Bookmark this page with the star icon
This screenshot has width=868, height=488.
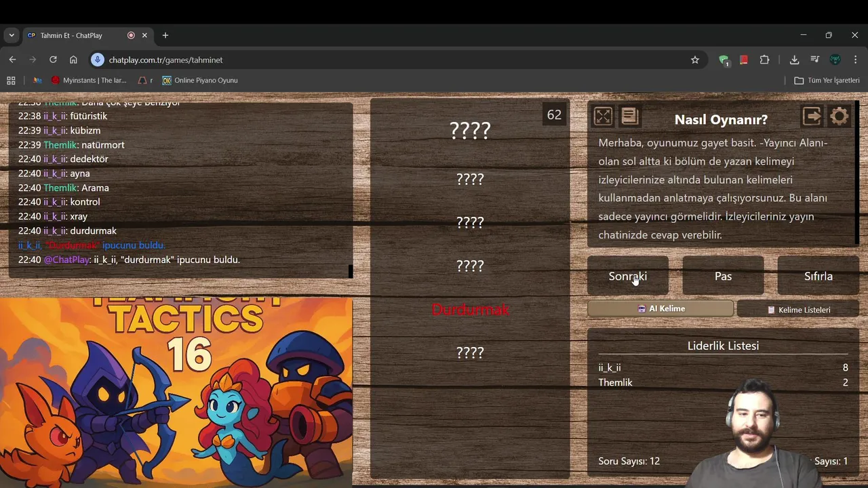coord(695,60)
